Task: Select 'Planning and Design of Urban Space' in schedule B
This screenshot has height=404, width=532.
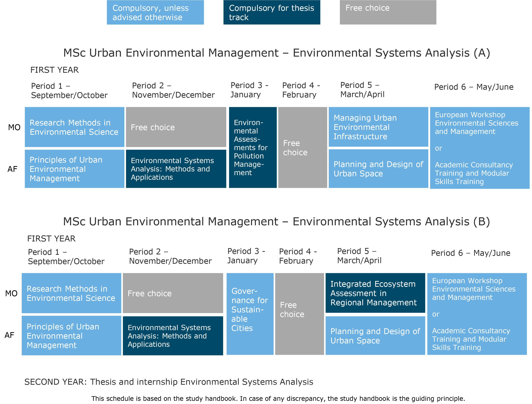Action: coord(376,336)
